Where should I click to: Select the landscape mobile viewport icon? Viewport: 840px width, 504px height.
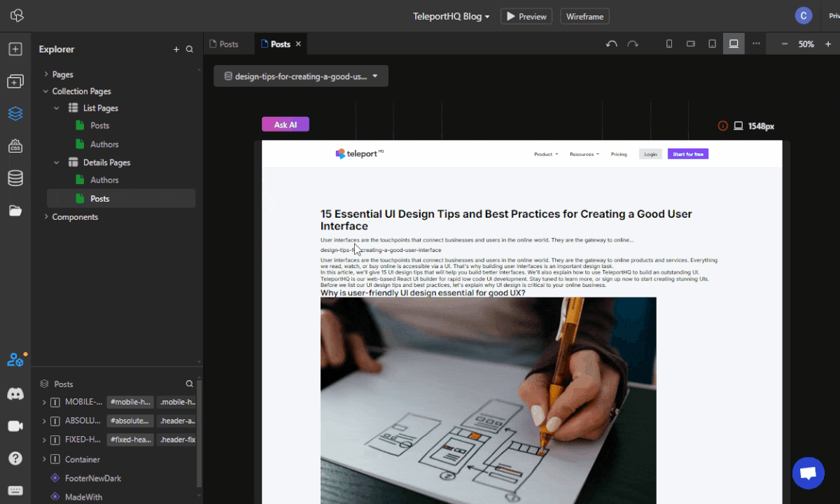tap(691, 44)
